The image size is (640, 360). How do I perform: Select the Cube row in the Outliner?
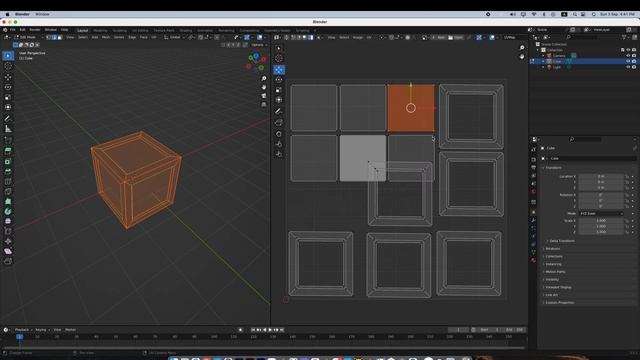(x=584, y=61)
